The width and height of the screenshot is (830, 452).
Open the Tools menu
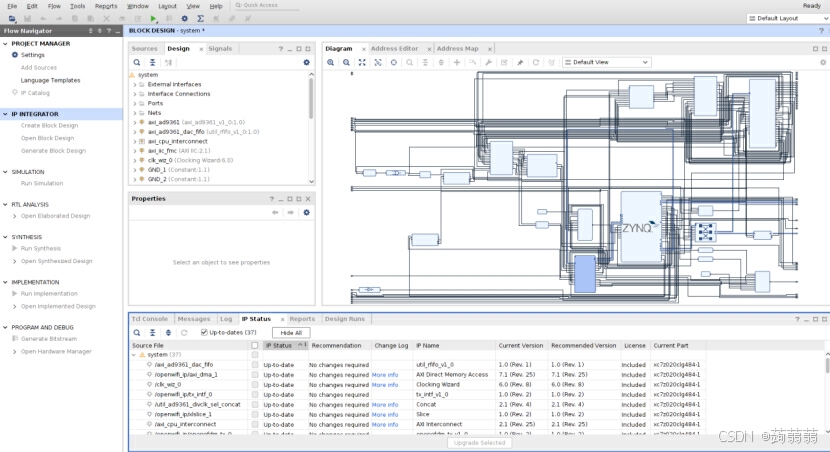(77, 6)
